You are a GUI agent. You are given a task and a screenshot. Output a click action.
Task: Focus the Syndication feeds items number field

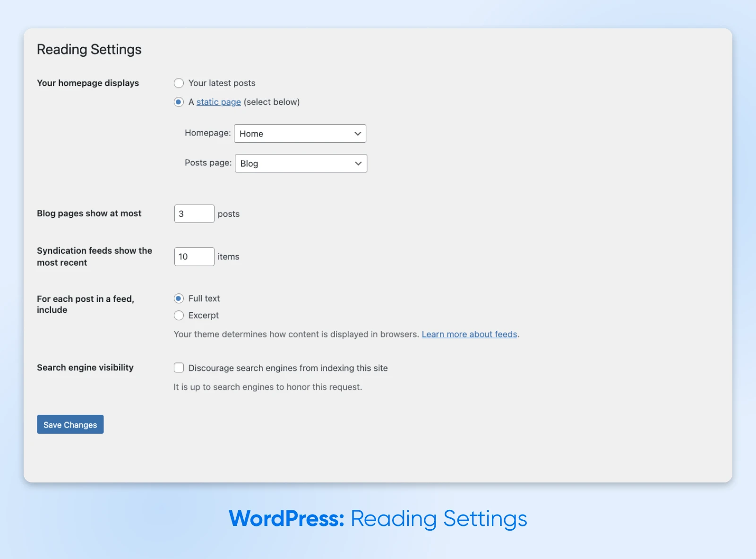[194, 257]
